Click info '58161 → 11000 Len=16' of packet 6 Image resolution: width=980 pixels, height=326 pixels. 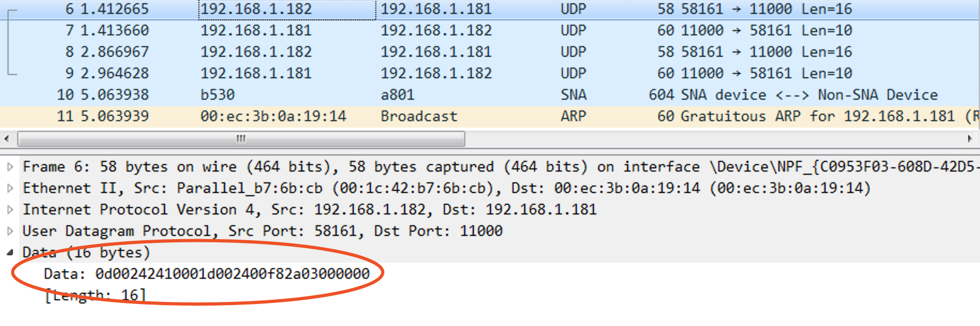coord(767,9)
